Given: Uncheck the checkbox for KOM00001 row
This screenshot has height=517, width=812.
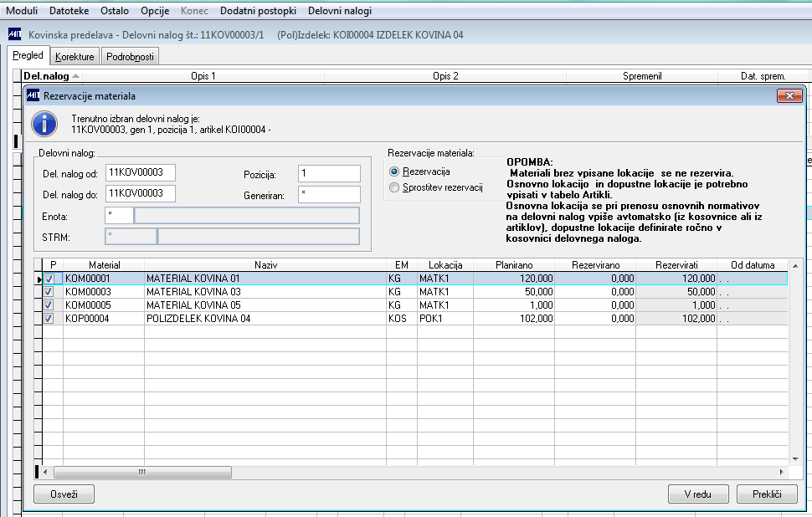Looking at the screenshot, I should point(49,279).
